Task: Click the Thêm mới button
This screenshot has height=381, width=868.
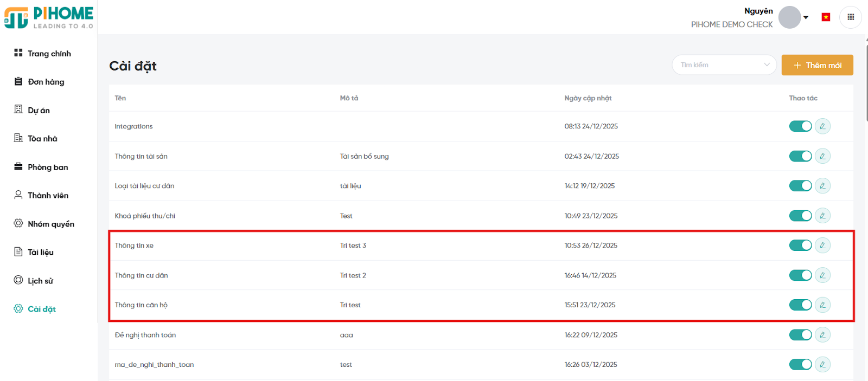Action: 817,65
